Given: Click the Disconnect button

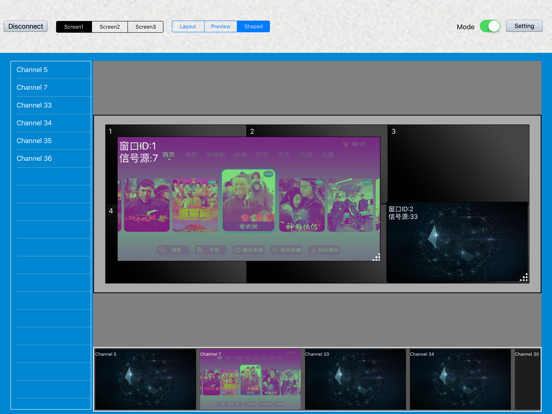Looking at the screenshot, I should point(26,26).
